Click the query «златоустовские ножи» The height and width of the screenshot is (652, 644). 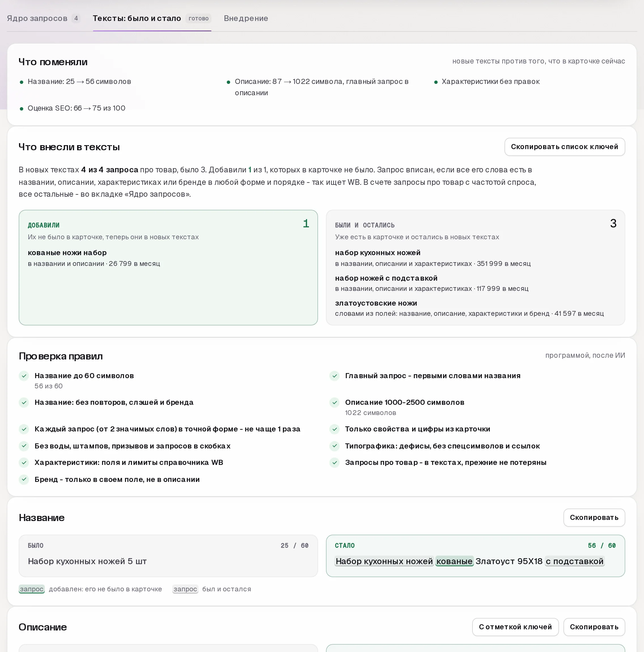point(376,303)
